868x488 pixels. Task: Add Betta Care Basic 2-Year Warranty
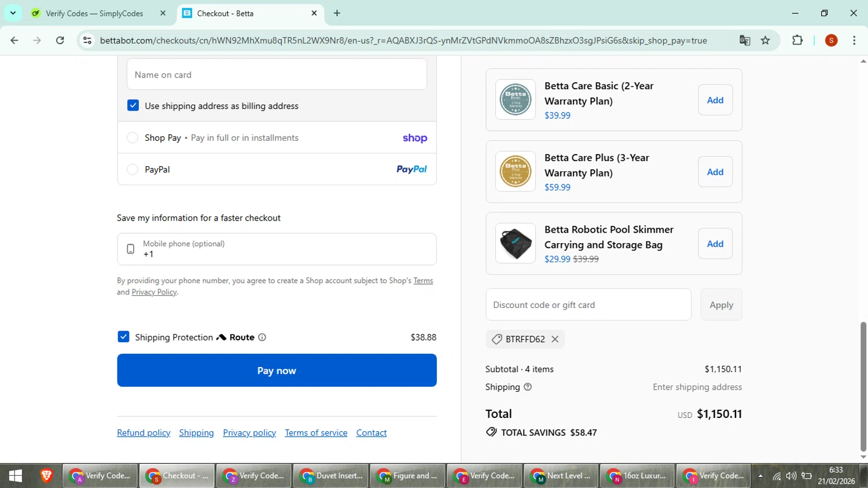pos(715,100)
